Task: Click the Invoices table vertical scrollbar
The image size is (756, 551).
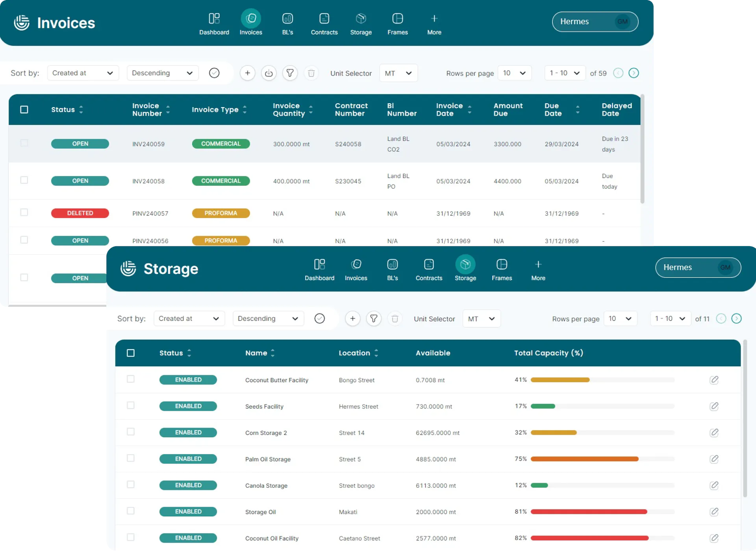Action: tap(642, 150)
